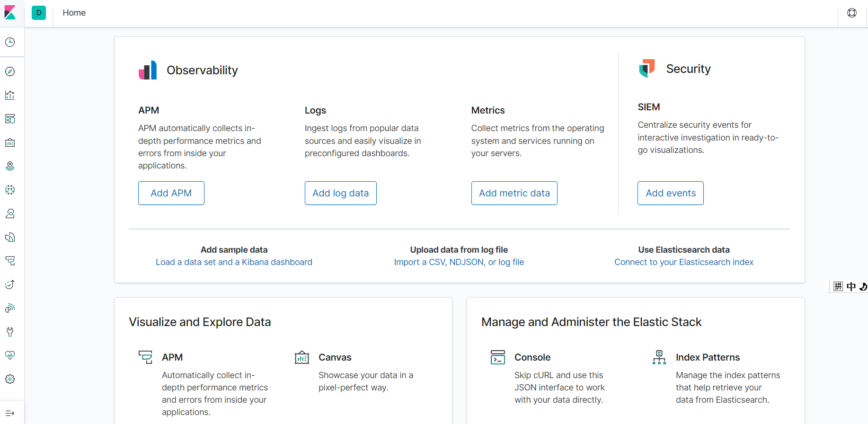Click the Kibana logo
This screenshot has width=868, height=424.
[x=10, y=12]
